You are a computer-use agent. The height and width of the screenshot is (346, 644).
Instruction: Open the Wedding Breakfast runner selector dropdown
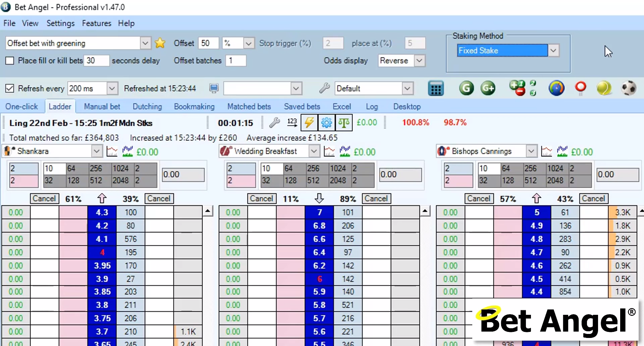[314, 151]
